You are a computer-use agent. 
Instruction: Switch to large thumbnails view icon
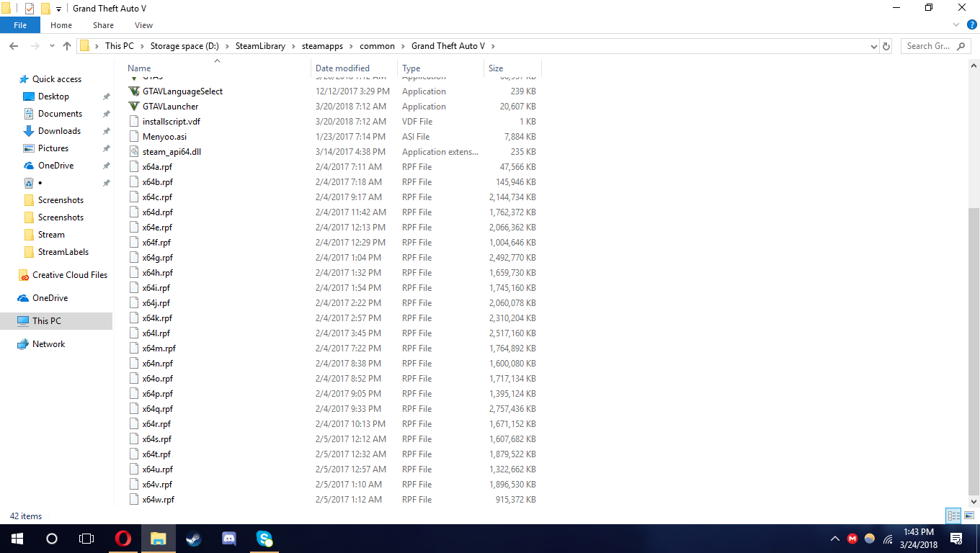pyautogui.click(x=968, y=516)
